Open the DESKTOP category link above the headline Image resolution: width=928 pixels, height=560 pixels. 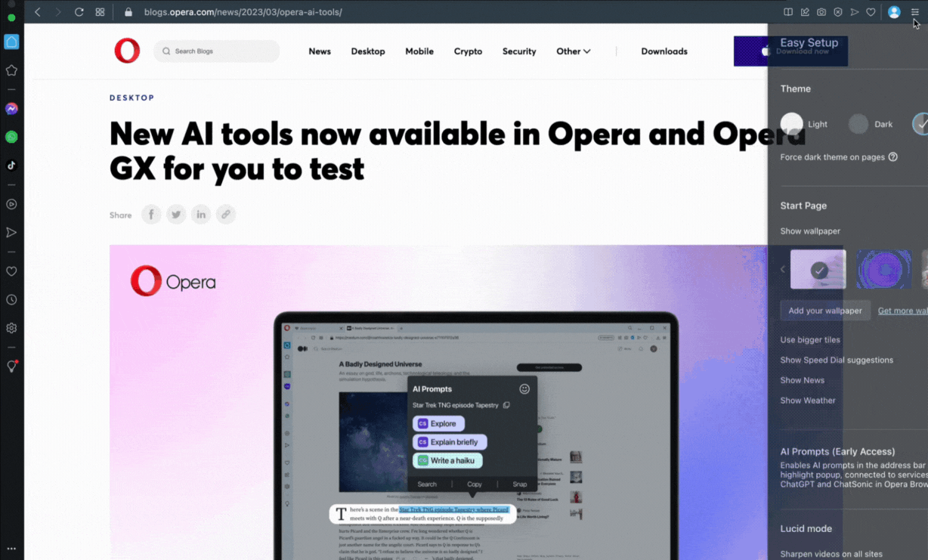[132, 97]
